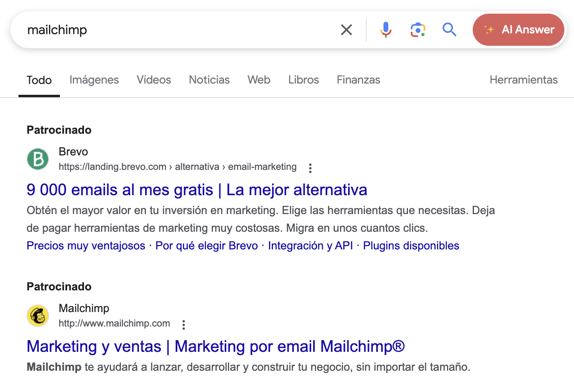Select the Todo tab
Screen dimensions: 574x392
click(39, 80)
